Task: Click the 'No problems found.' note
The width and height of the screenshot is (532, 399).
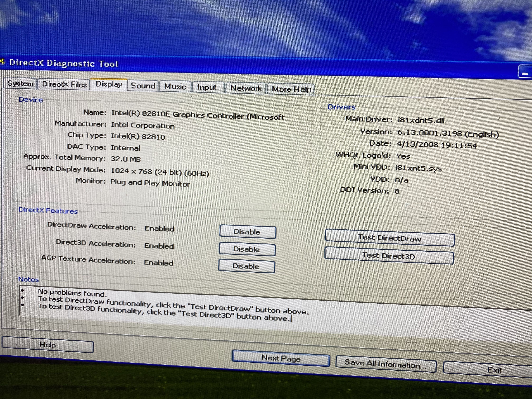Action: tap(72, 293)
